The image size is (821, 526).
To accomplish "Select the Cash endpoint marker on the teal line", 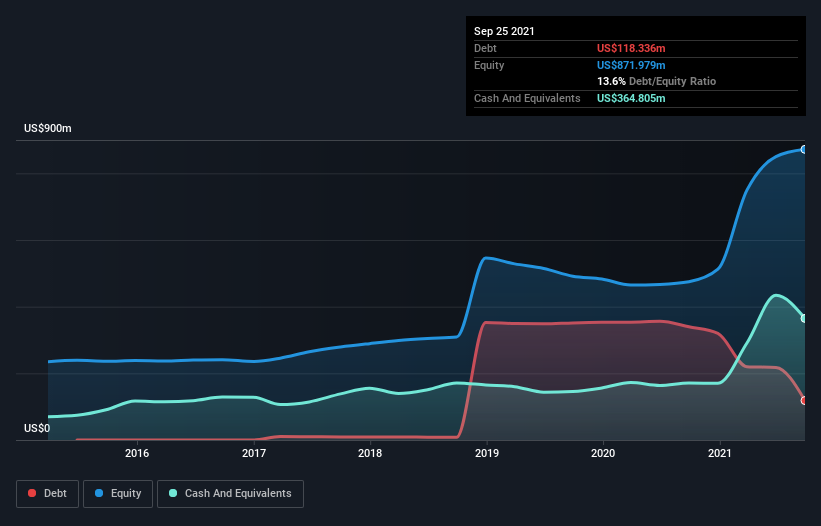I will (x=804, y=318).
